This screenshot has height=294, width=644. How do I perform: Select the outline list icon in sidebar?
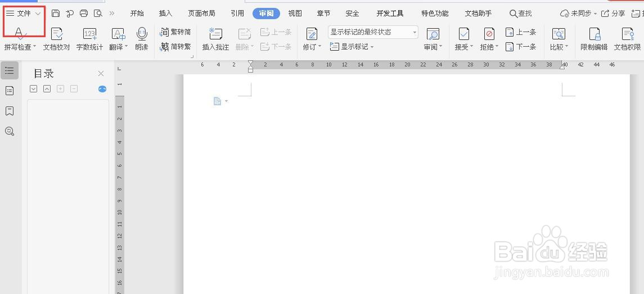10,70
